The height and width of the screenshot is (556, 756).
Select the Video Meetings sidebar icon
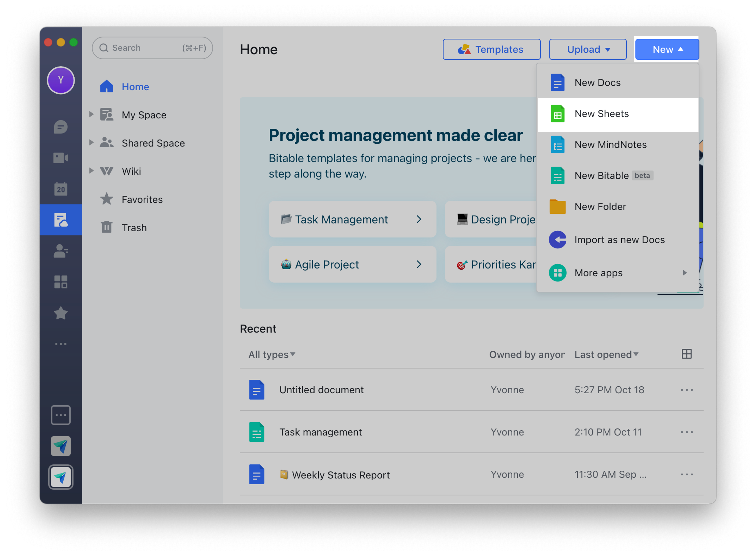61,157
